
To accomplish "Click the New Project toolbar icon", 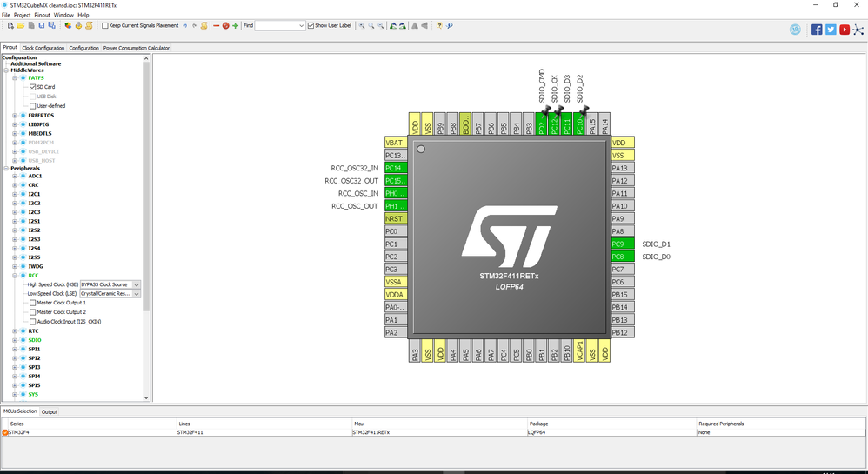I will point(10,25).
